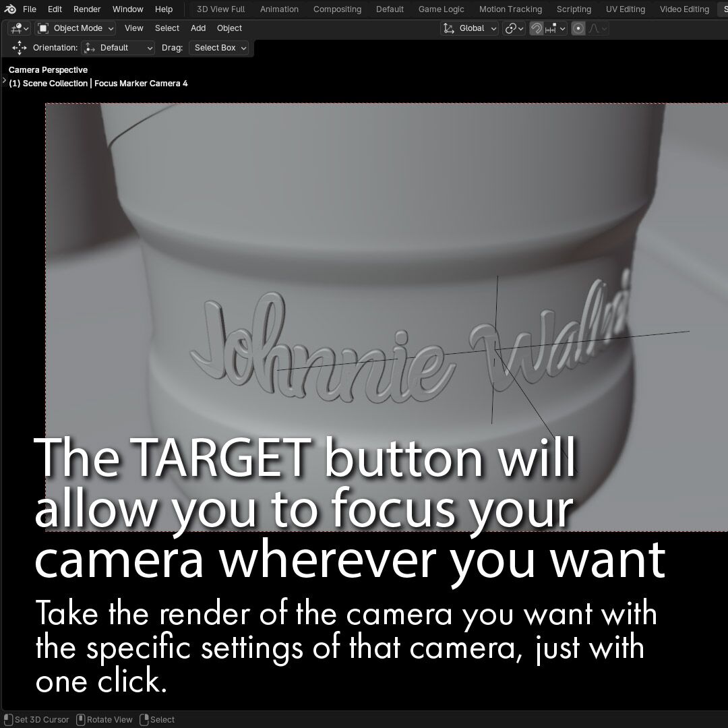Toggle proportional editing on

click(578, 28)
